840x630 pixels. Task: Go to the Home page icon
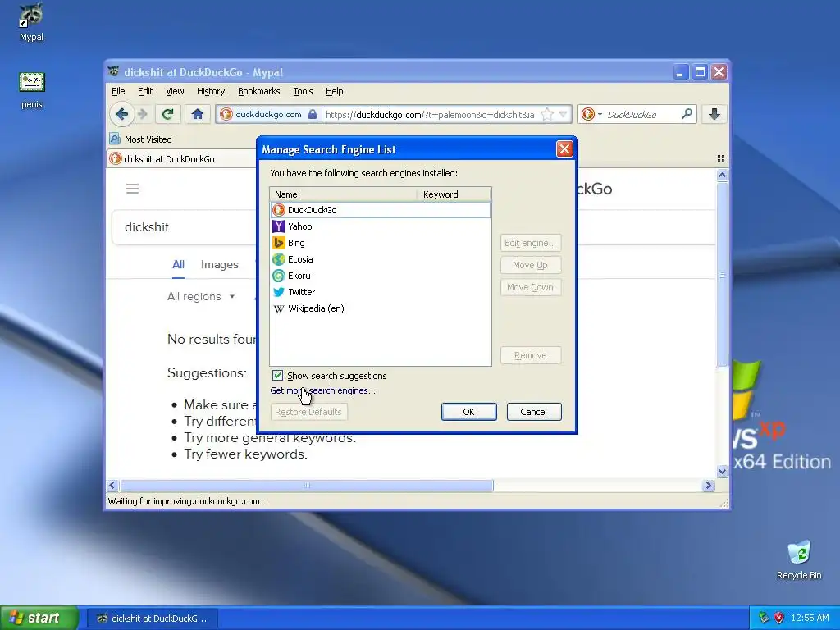pyautogui.click(x=197, y=114)
